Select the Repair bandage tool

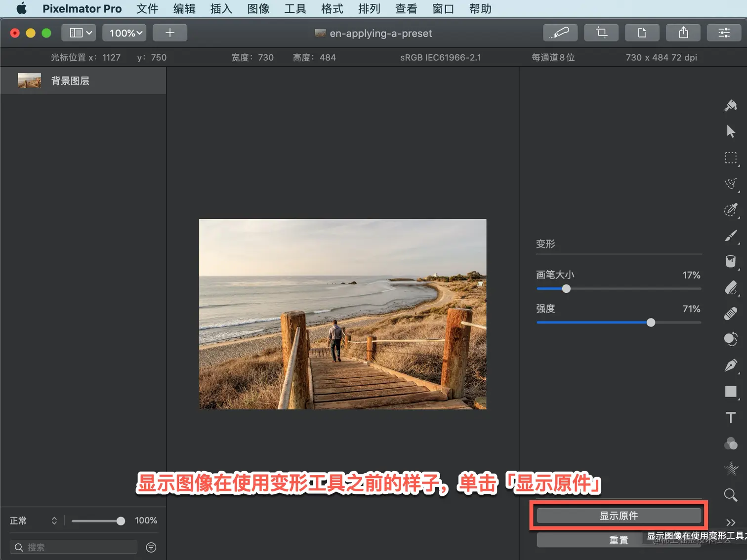click(x=731, y=314)
